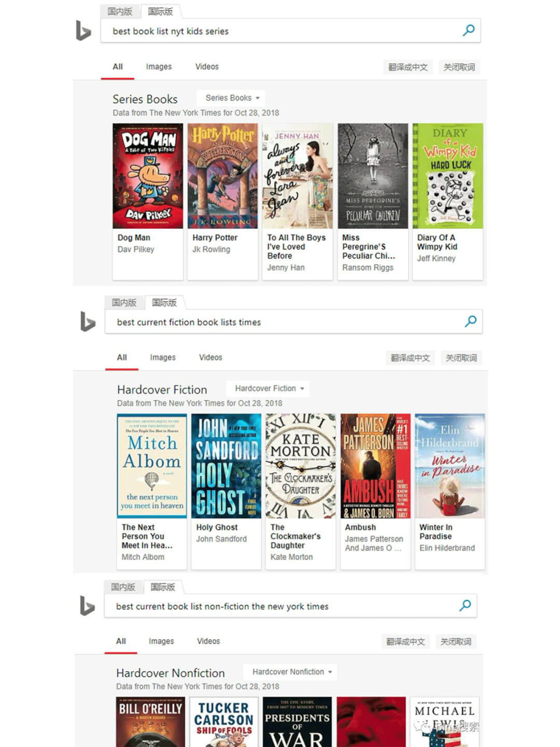Viewport: 560px width, 747px height.
Task: Click the Bing logo beside the non-fiction search
Action: (87, 606)
